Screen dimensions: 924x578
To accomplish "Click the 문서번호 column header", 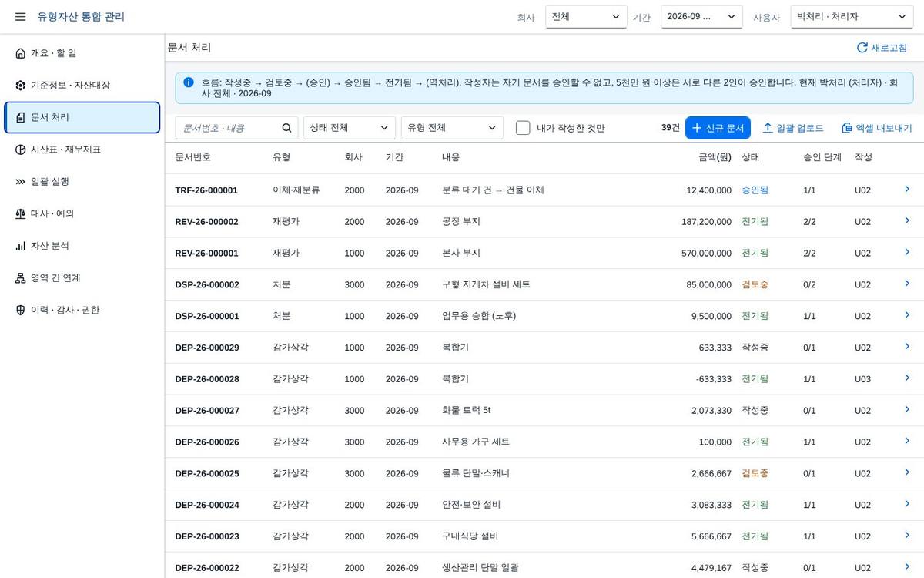I will [192, 157].
